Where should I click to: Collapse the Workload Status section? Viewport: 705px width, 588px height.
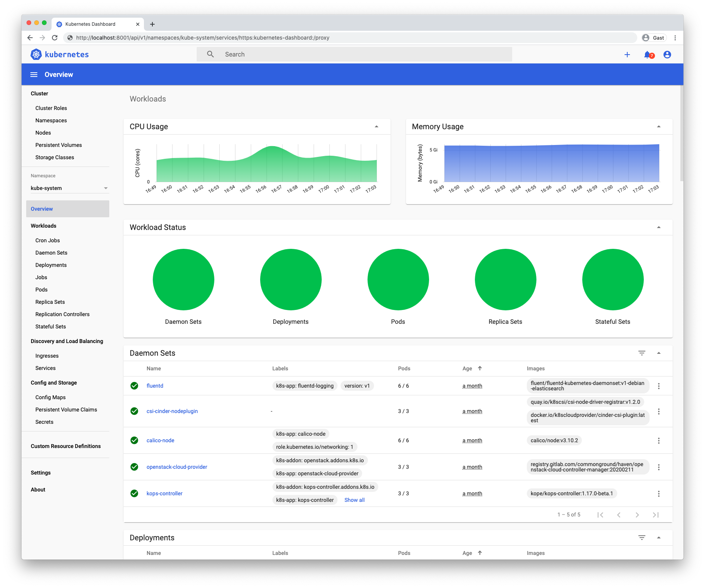click(659, 227)
